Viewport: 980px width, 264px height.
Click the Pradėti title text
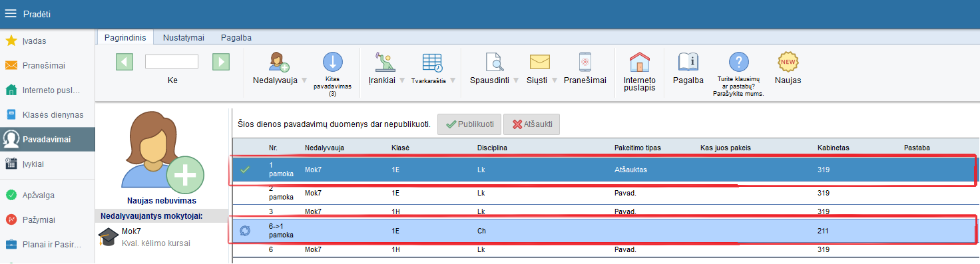37,14
